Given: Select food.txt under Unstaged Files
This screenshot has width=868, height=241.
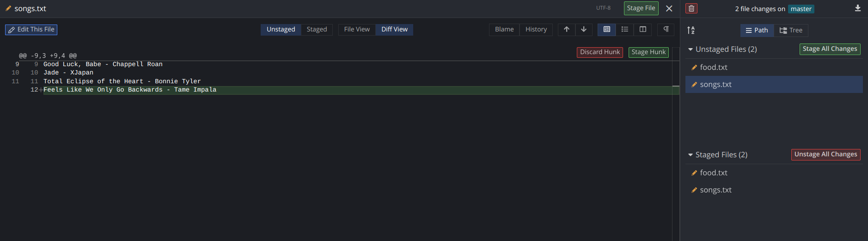Looking at the screenshot, I should (714, 68).
